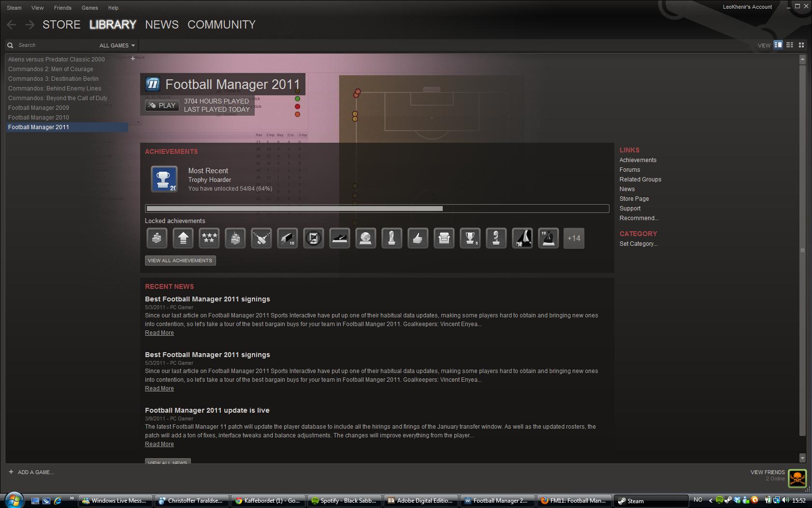Click the football boot locked achievement
This screenshot has height=508, width=812.
click(x=339, y=238)
